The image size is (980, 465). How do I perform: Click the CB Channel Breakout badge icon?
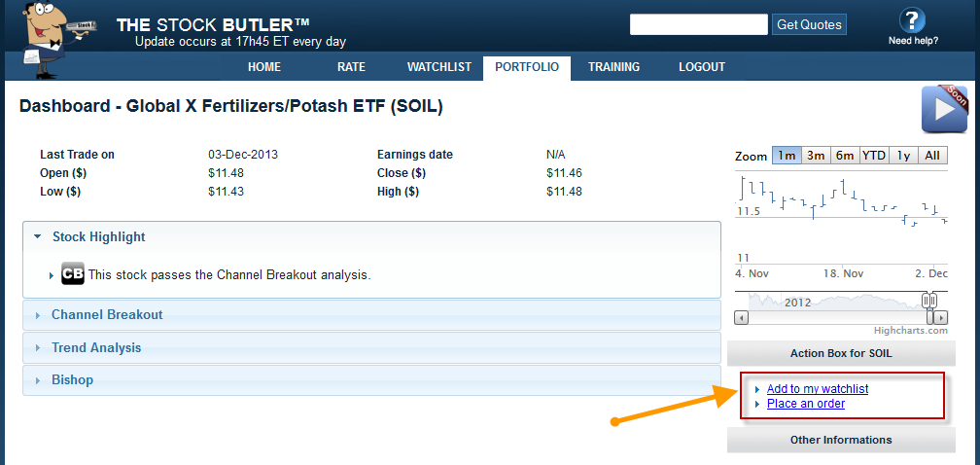[73, 274]
